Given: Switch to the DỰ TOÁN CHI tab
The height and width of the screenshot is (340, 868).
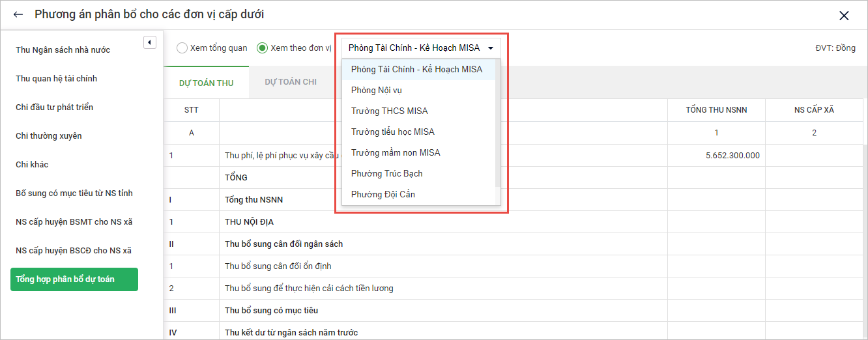Looking at the screenshot, I should [291, 82].
